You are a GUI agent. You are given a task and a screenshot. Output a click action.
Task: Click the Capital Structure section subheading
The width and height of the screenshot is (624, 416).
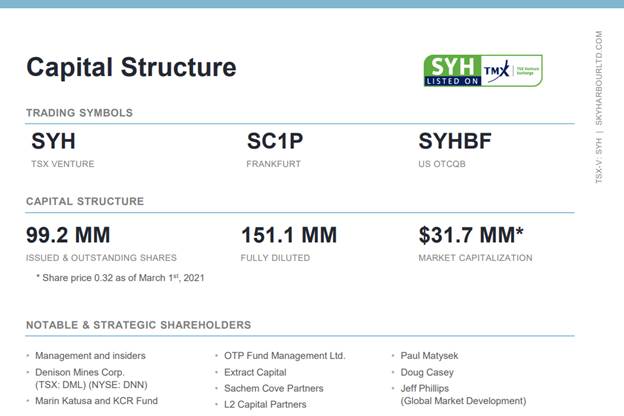[84, 201]
